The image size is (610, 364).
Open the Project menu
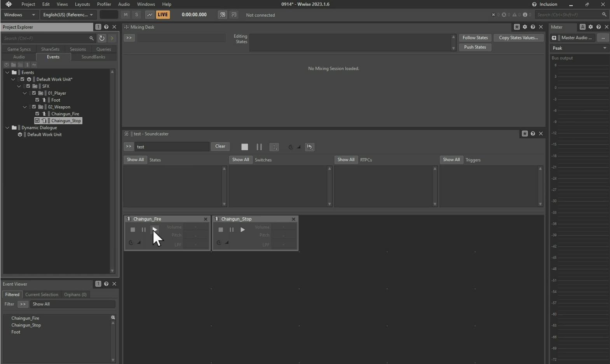coord(28,4)
